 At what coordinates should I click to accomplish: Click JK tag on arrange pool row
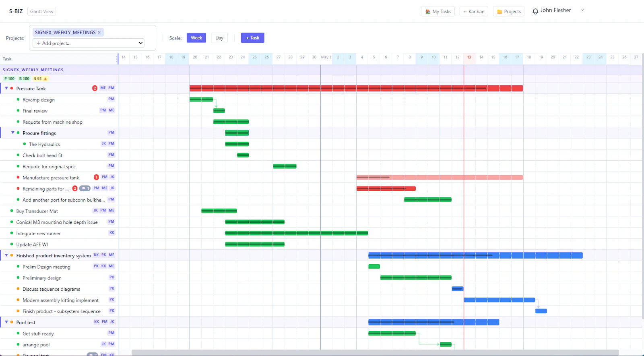click(x=104, y=344)
